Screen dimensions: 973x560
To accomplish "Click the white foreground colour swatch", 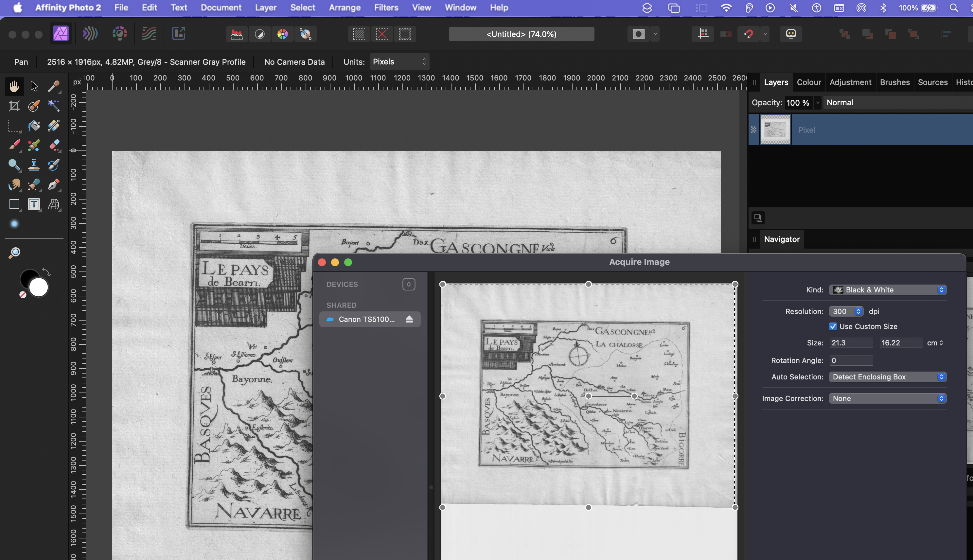I will point(39,287).
